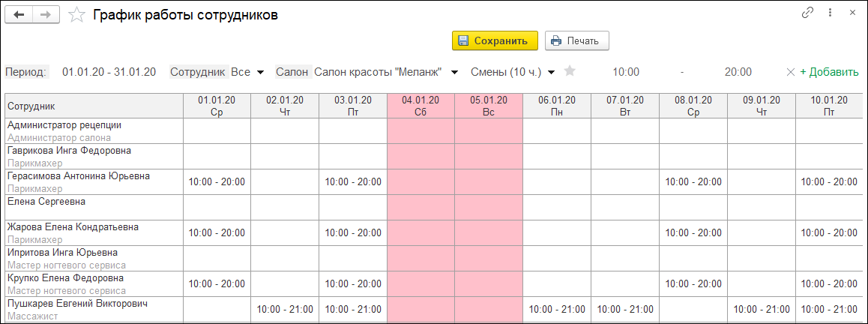Expand the Сотрудник Все dropdown

(x=260, y=73)
